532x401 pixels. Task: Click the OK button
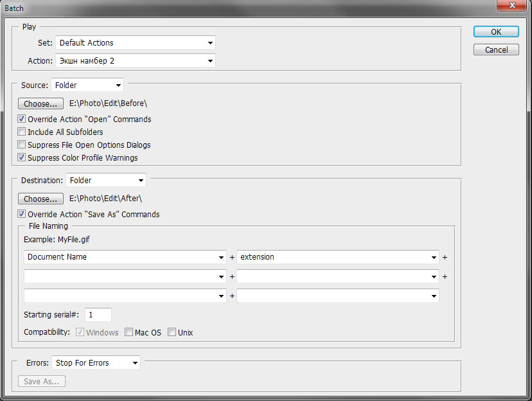(495, 31)
